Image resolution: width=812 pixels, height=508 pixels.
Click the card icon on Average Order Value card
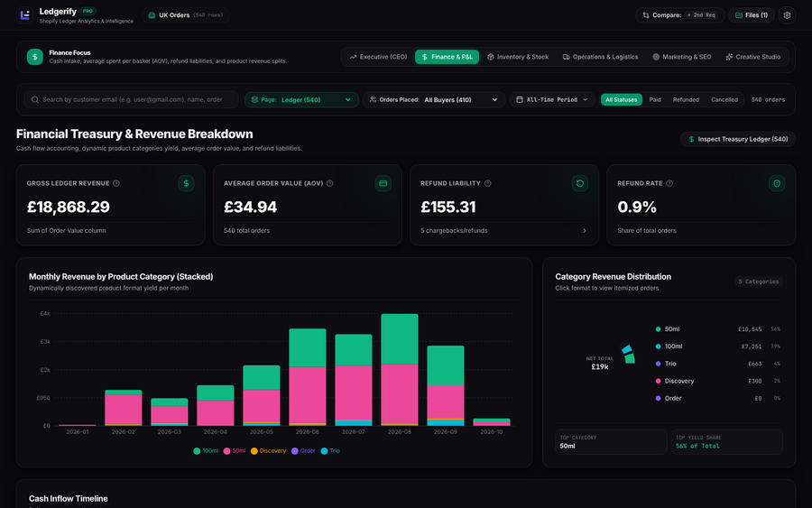tap(383, 183)
